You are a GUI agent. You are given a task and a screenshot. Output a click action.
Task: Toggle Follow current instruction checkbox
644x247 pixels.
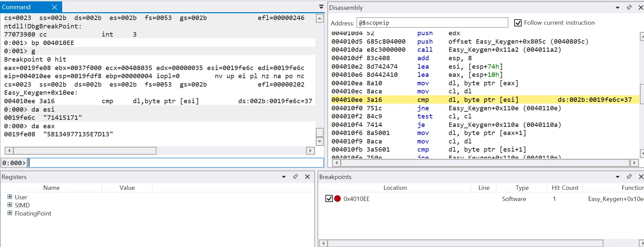(x=518, y=23)
